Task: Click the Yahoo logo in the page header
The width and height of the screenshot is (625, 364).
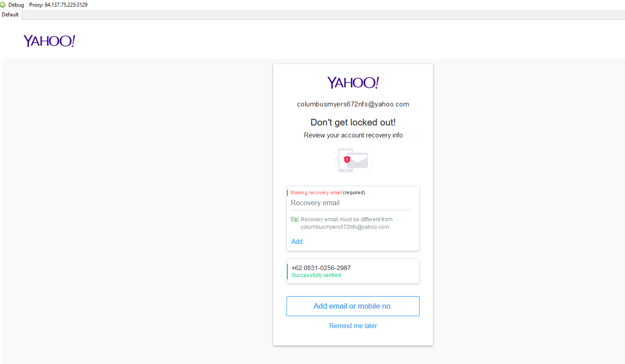Action: tap(49, 41)
